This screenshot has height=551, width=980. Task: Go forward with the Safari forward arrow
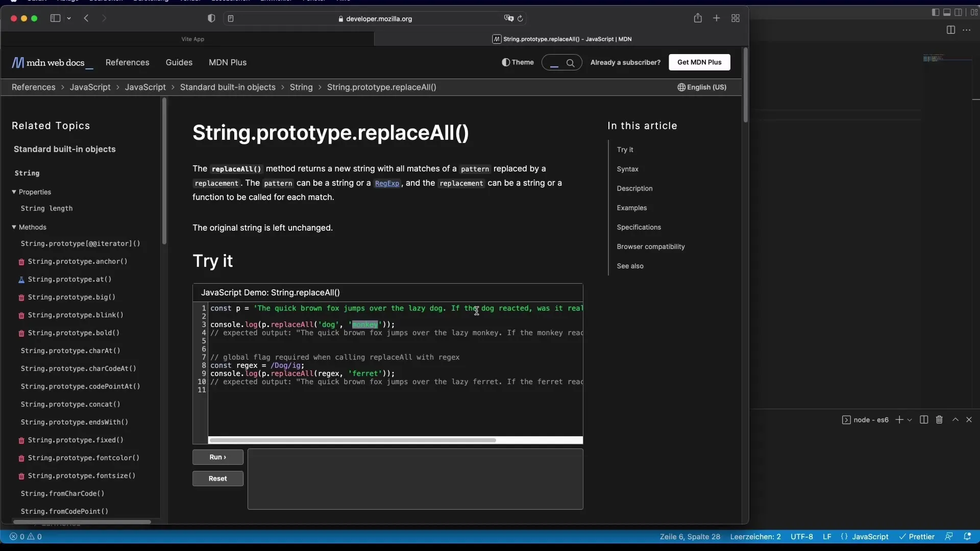[104, 18]
